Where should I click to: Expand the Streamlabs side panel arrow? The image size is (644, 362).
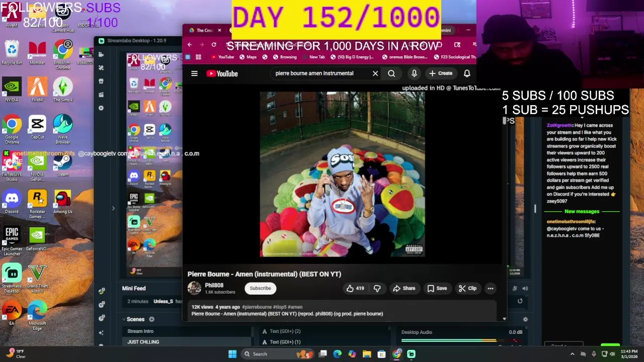point(113,208)
